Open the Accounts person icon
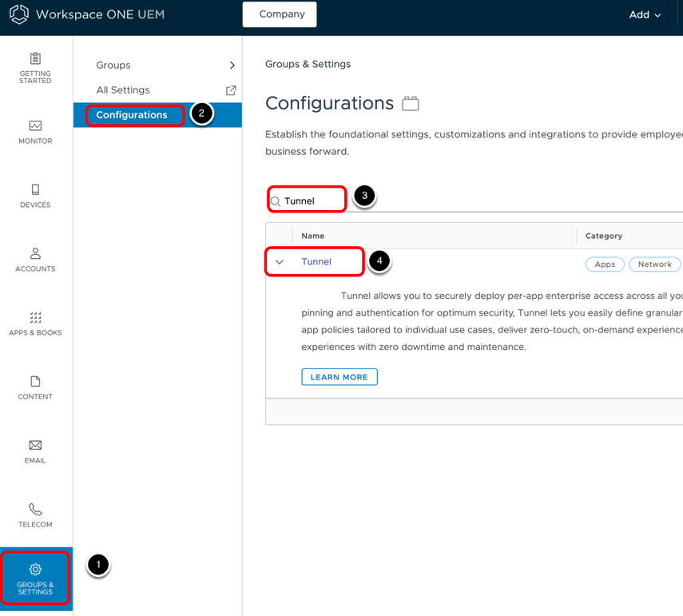Screen dimensions: 683x616 click(x=35, y=253)
